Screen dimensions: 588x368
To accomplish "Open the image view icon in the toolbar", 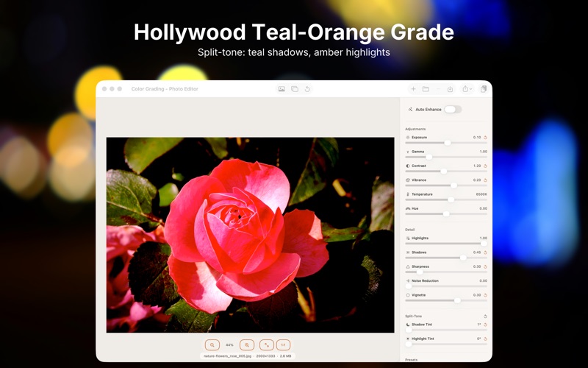I will pos(282,89).
